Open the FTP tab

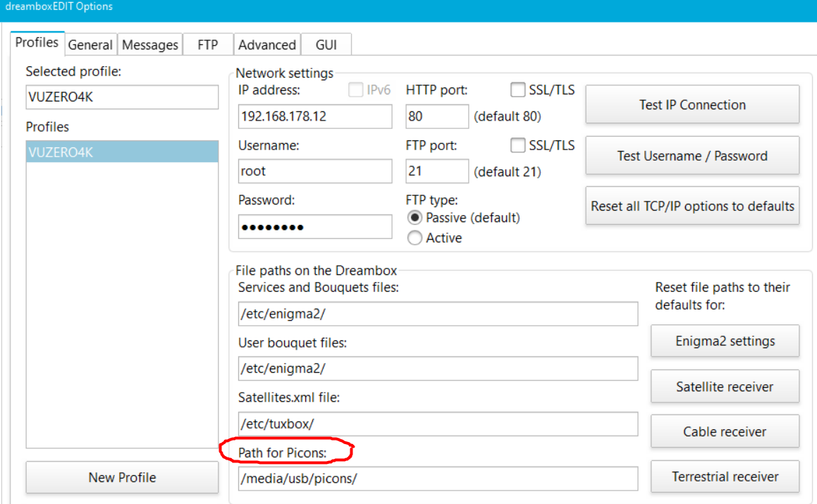coord(207,45)
